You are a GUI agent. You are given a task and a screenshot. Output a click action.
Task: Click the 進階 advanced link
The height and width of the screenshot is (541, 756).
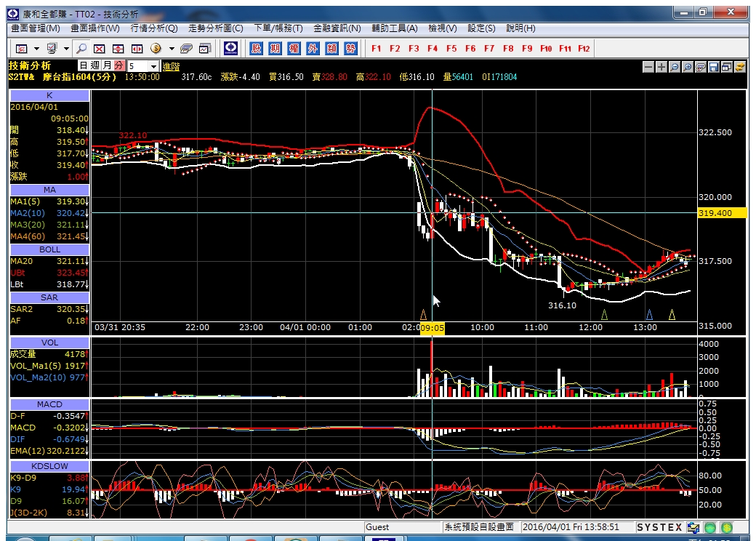(171, 67)
